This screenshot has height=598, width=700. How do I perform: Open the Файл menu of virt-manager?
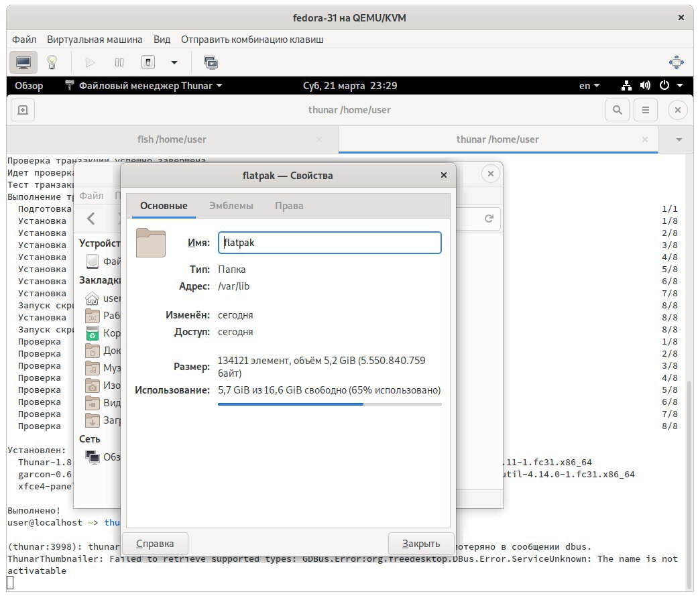(x=24, y=40)
